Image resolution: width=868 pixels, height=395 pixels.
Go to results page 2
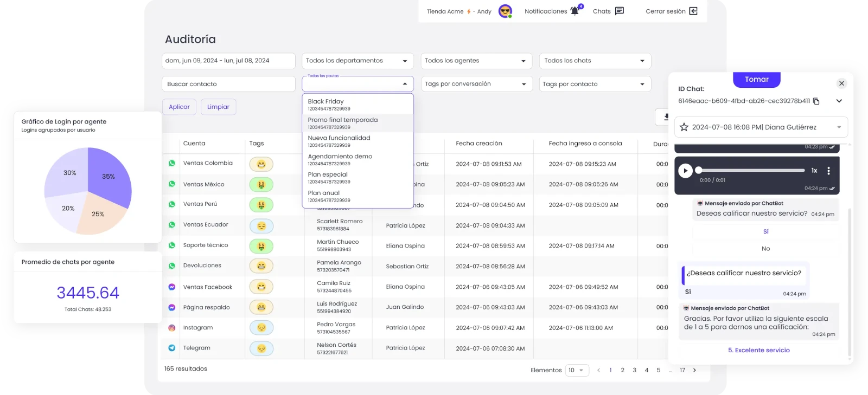622,371
